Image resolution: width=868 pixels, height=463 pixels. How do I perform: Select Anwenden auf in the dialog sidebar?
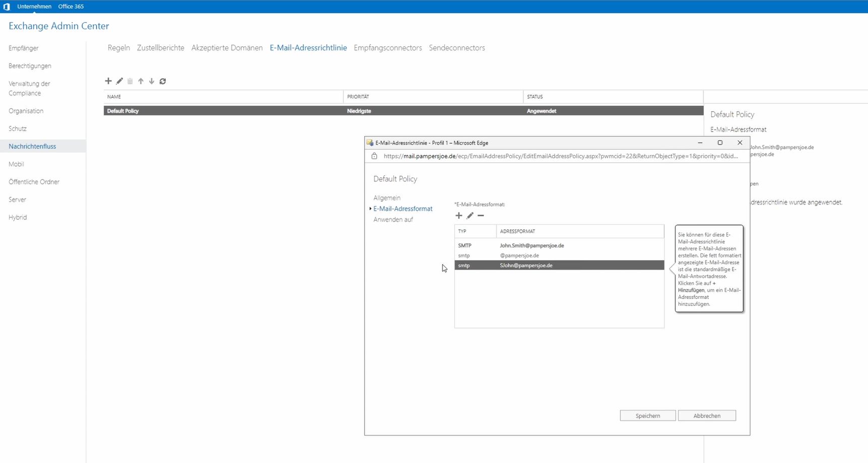pyautogui.click(x=393, y=220)
